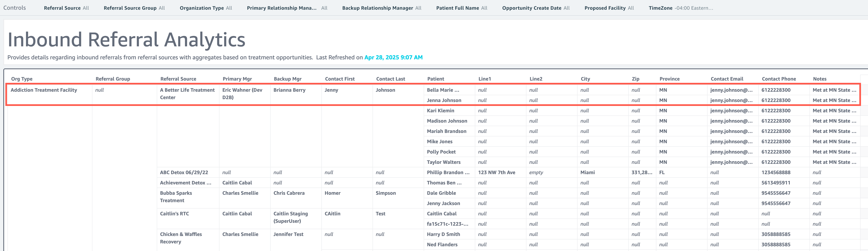Expand the Organization Type filter control
The height and width of the screenshot is (251, 868).
[205, 8]
